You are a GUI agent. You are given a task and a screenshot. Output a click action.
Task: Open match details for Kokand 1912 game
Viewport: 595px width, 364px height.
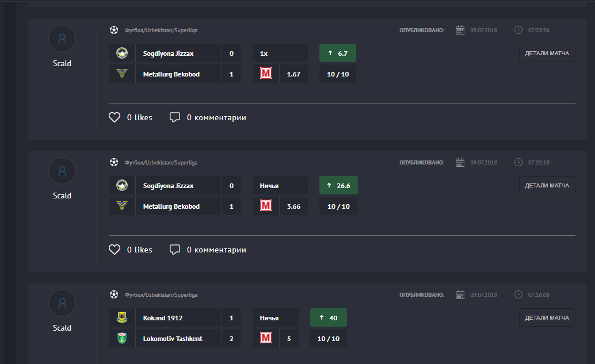547,317
